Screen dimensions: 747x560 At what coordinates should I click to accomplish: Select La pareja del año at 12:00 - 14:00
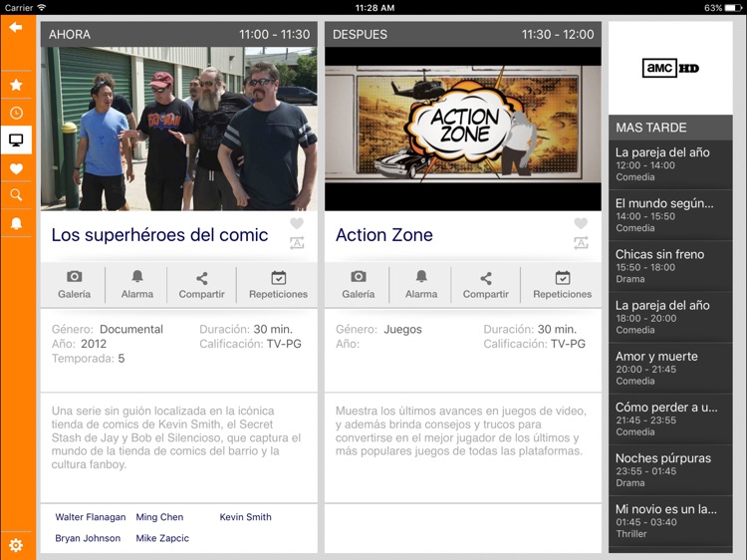coord(670,164)
